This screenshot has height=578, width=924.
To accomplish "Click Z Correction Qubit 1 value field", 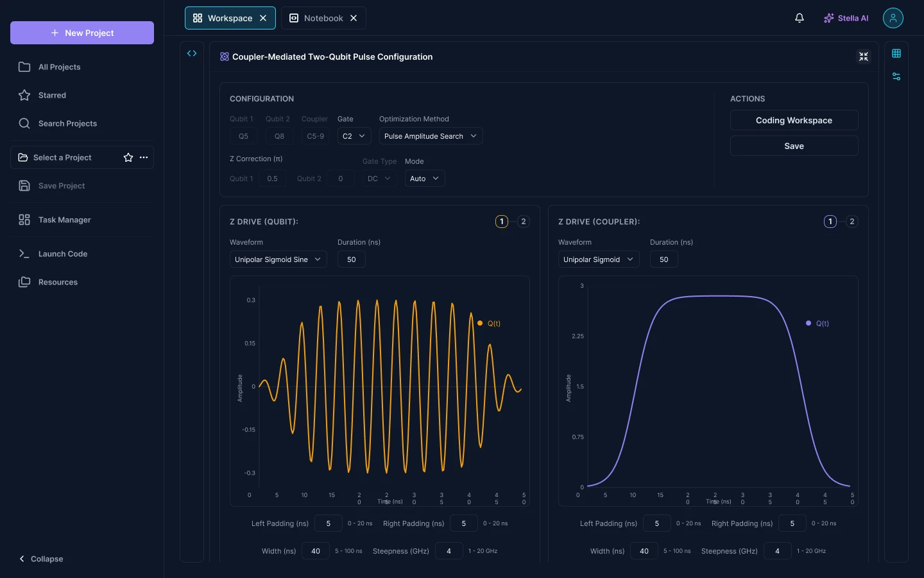I will 273,179.
